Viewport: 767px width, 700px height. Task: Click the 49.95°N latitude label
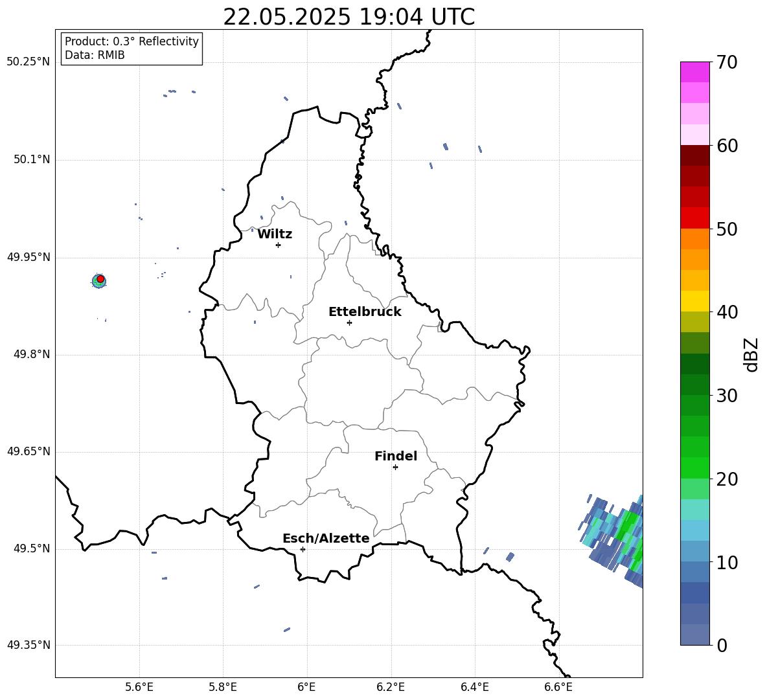pyautogui.click(x=28, y=256)
